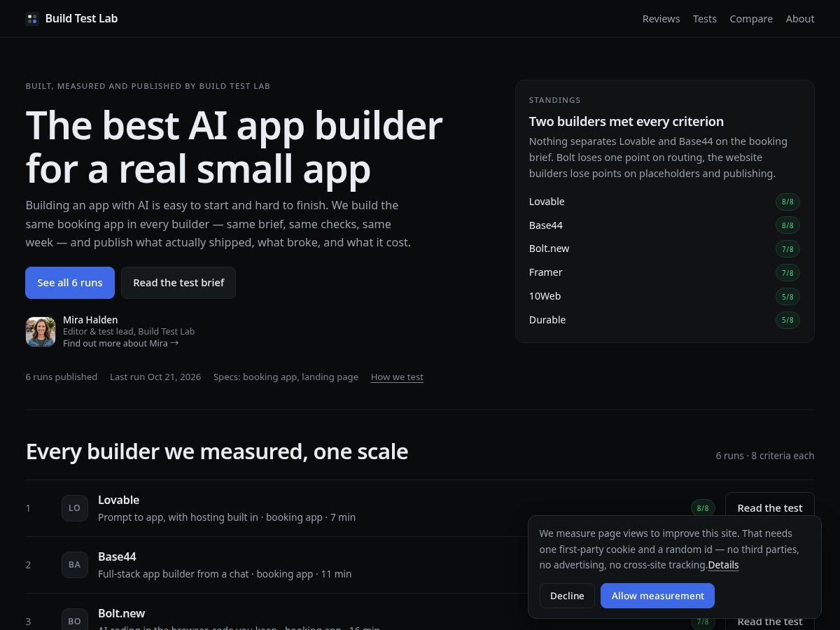
Task: Click Allow measurement button
Action: point(657,596)
